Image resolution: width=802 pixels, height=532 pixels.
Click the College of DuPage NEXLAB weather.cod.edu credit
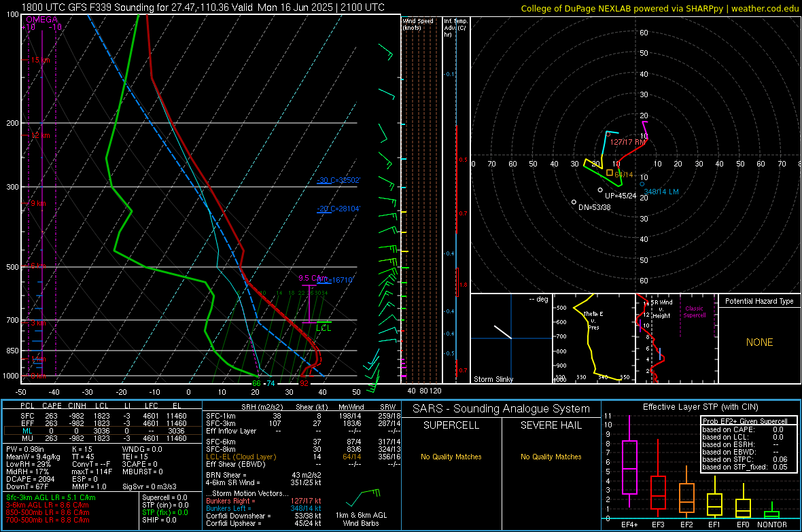660,8
